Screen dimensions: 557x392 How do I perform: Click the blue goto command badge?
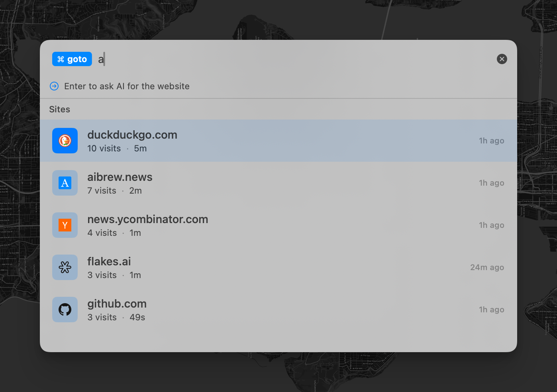click(72, 59)
